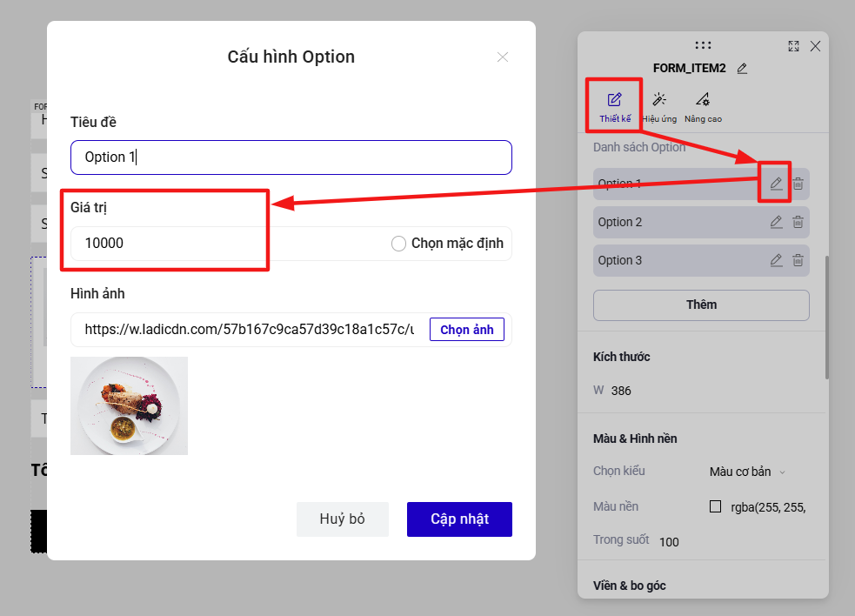This screenshot has width=855, height=616.
Task: Delete Option 1 with its trash icon
Action: click(798, 184)
